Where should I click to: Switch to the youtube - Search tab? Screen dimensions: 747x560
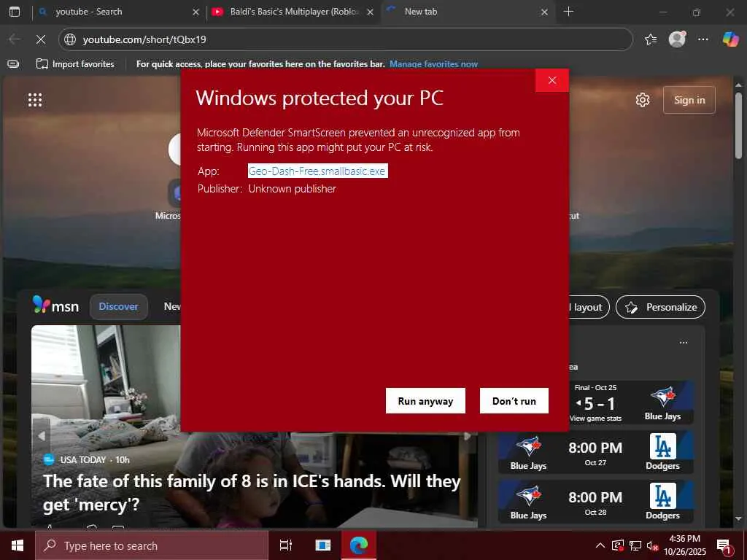click(119, 12)
